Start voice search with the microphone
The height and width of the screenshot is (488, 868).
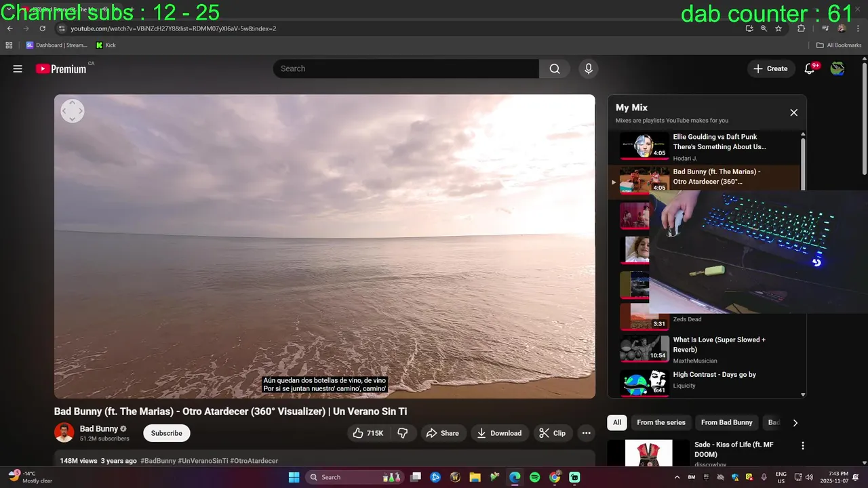pos(589,68)
